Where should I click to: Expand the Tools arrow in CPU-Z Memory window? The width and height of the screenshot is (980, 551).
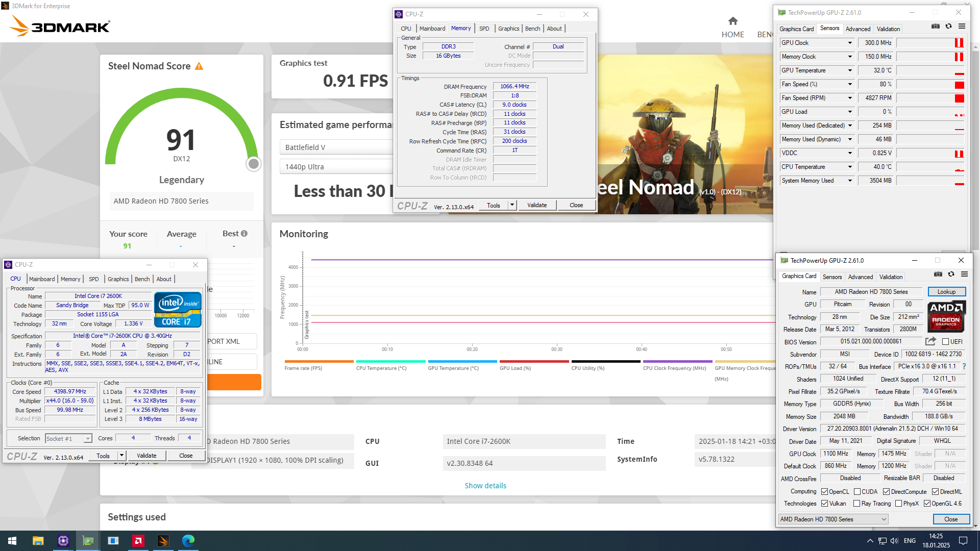click(512, 205)
